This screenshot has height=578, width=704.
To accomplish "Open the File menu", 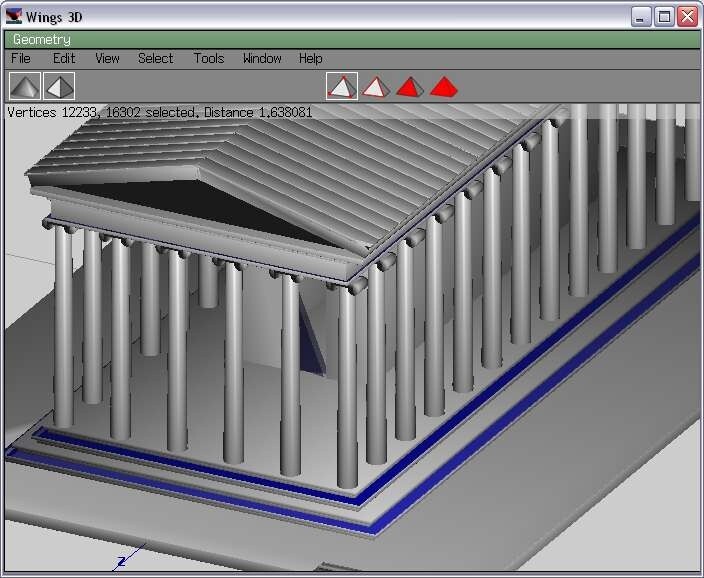I will (21, 59).
